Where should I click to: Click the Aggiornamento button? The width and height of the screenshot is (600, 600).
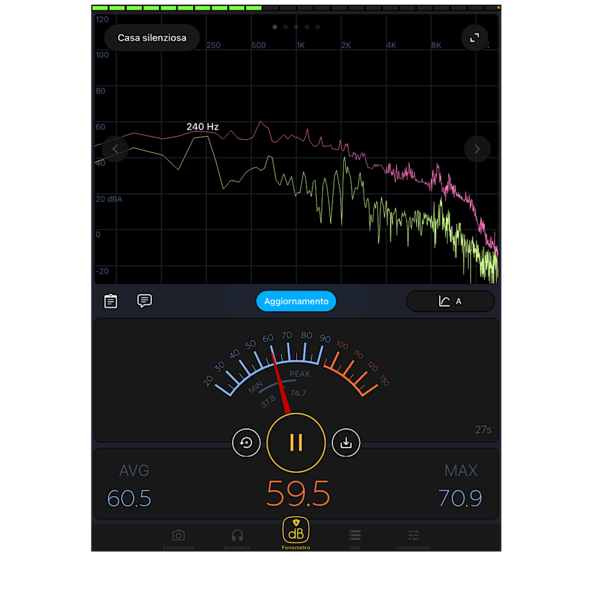(296, 301)
